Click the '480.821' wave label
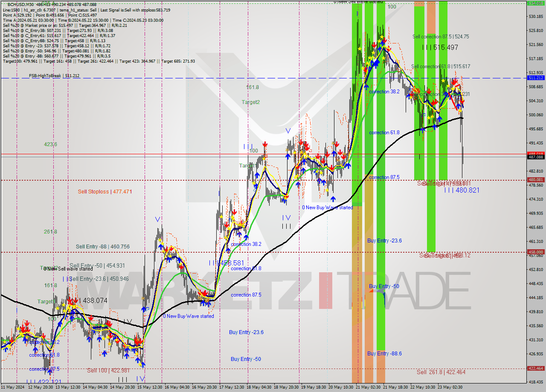546x392 pixels. tap(467, 190)
